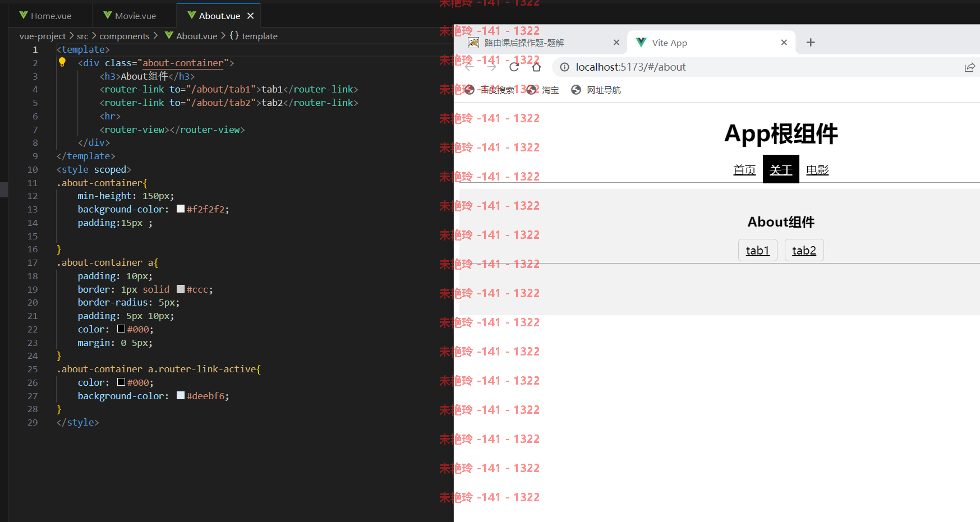Open a new browser tab with plus button
980x522 pixels.
tap(811, 43)
